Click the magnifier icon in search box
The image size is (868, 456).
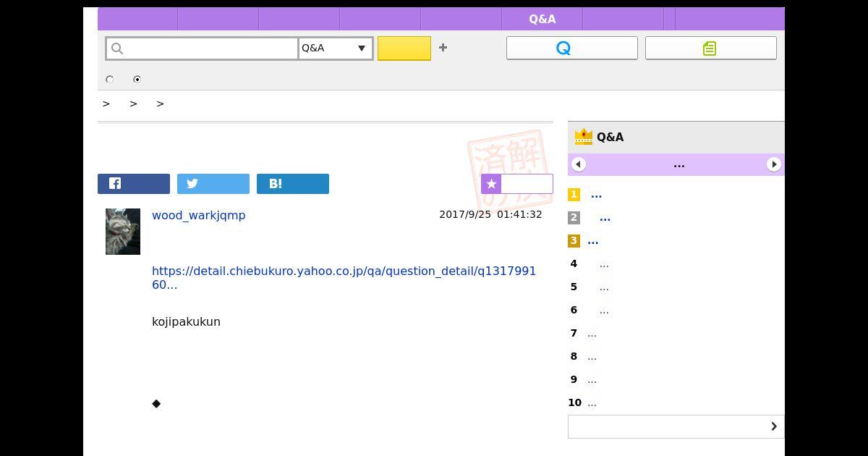117,48
